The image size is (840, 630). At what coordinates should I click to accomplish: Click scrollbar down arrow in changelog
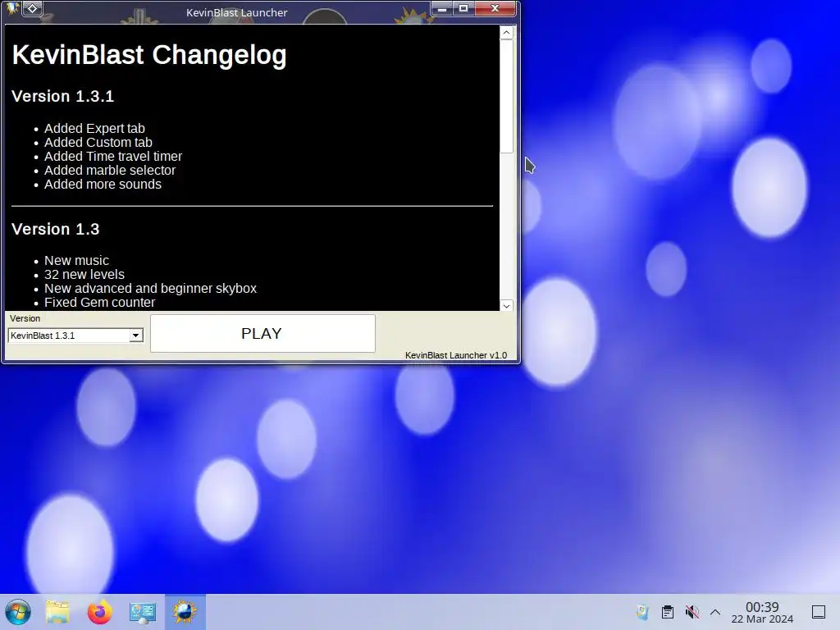(506, 306)
